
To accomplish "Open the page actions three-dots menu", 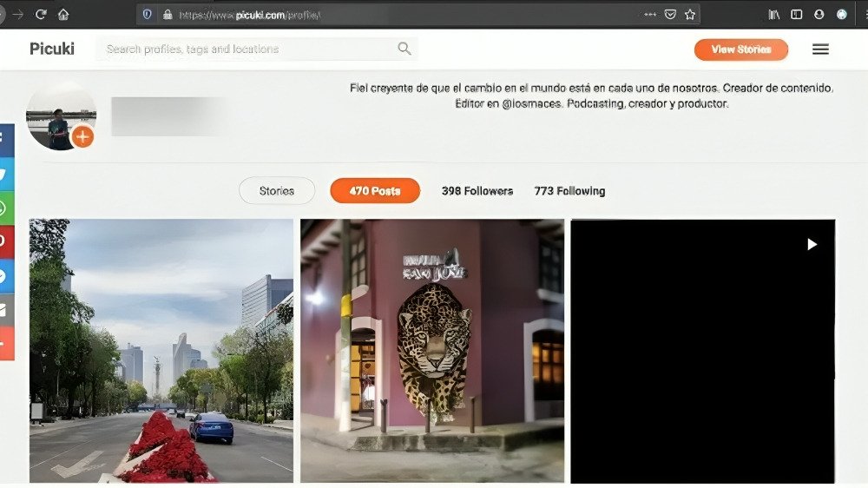I will [650, 15].
